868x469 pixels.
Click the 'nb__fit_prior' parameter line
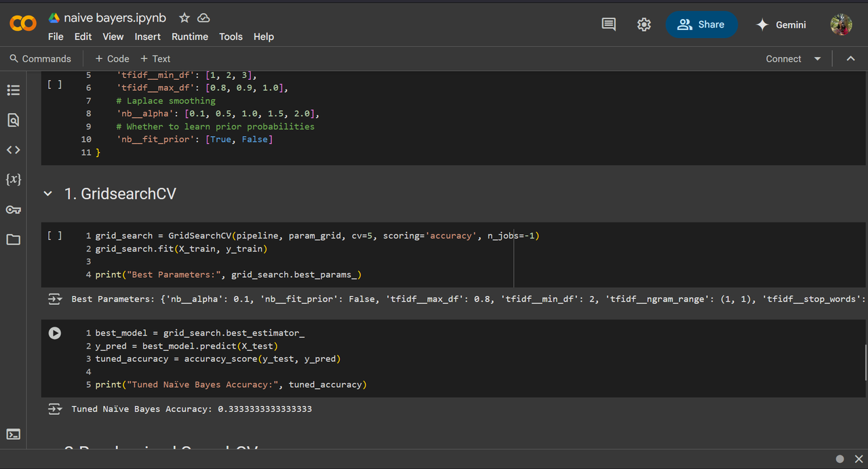coord(194,140)
